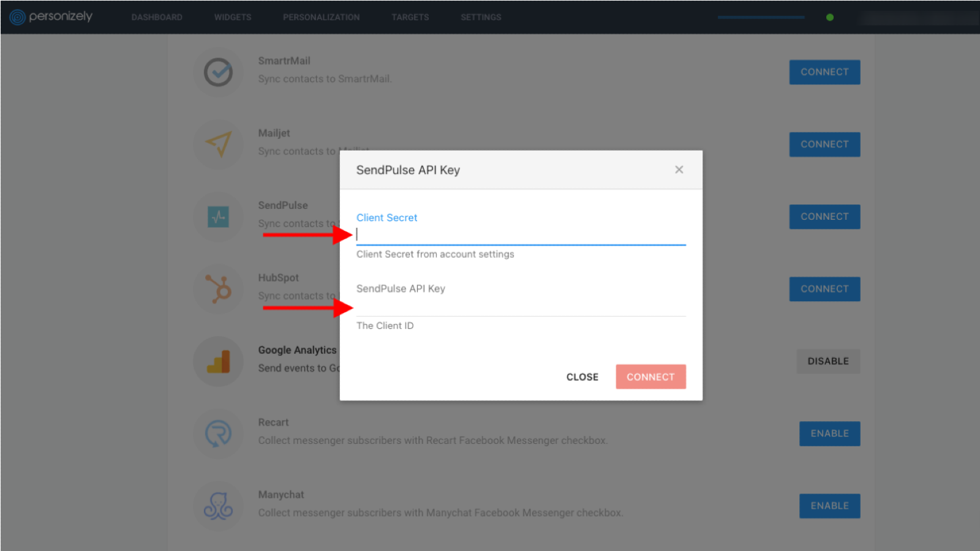Screen dimensions: 980x551
Task: Click the Manychat integration icon
Action: 218,506
